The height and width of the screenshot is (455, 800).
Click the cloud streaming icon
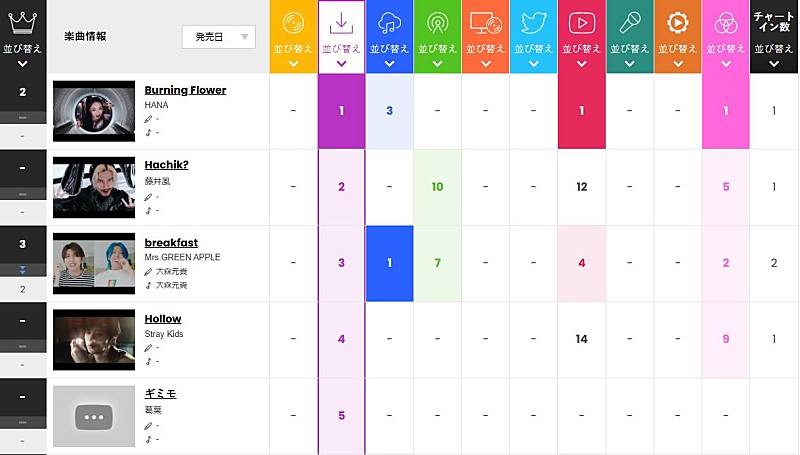pyautogui.click(x=389, y=23)
